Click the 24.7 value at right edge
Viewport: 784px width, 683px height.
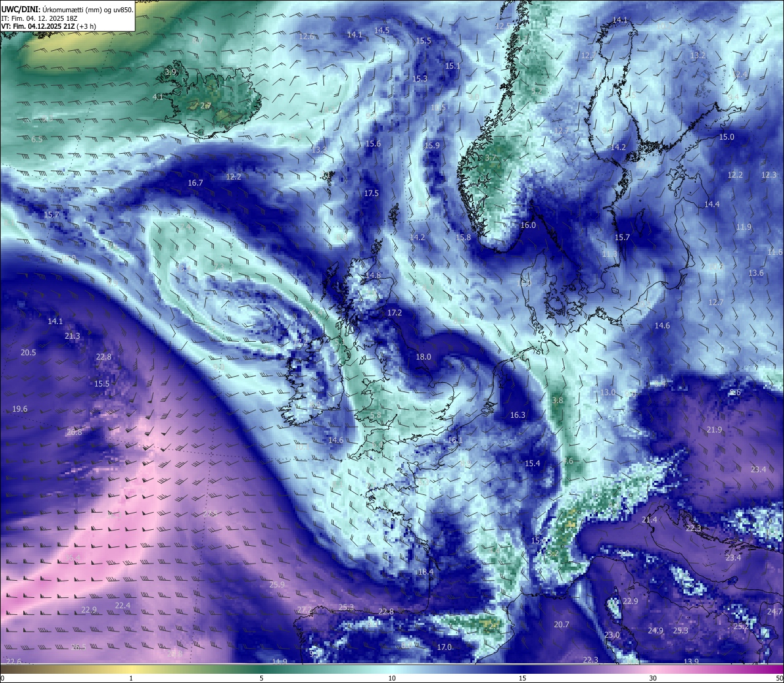point(774,612)
